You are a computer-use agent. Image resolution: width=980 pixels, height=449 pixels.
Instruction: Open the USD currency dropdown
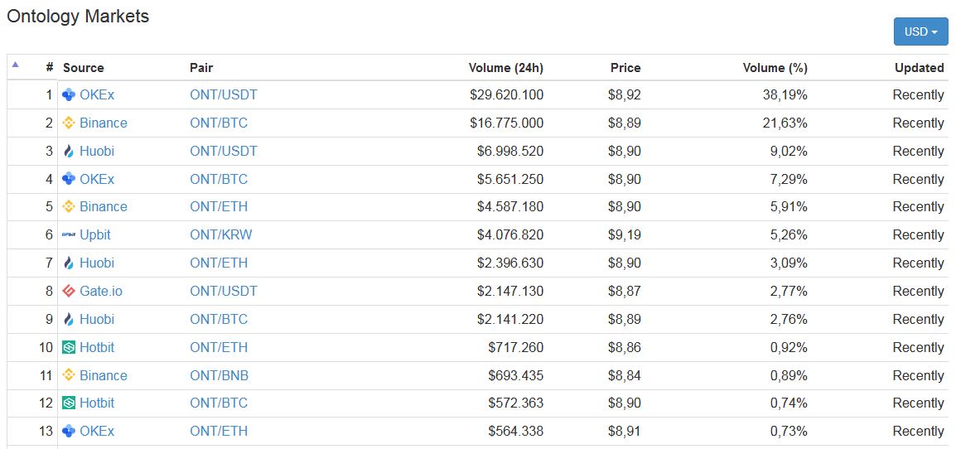coord(920,31)
